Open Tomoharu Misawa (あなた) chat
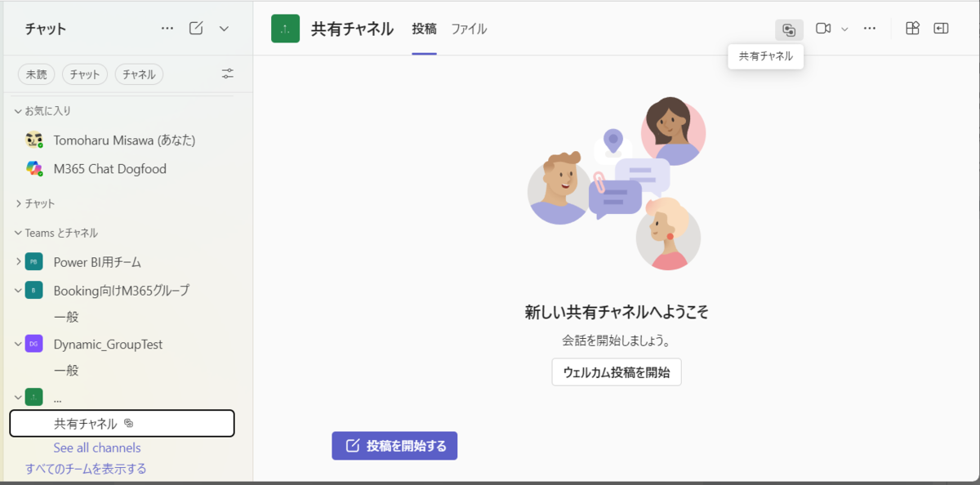The height and width of the screenshot is (485, 980). pos(122,140)
